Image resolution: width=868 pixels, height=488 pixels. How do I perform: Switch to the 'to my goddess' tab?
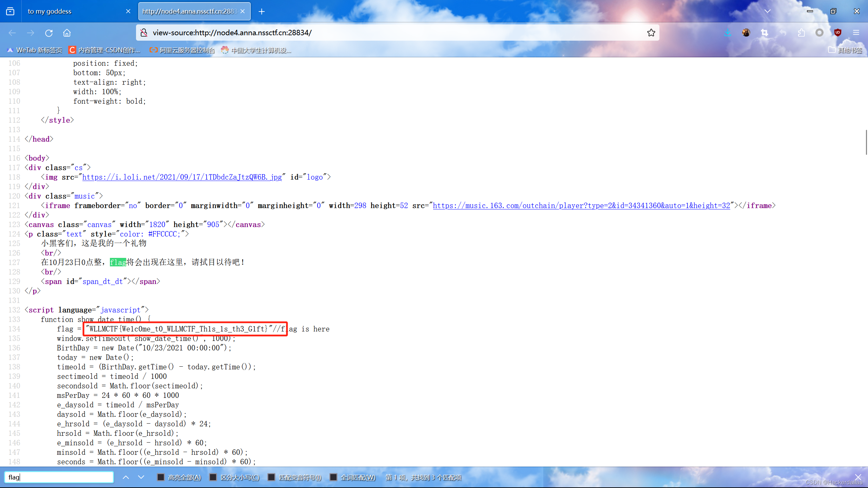point(50,11)
